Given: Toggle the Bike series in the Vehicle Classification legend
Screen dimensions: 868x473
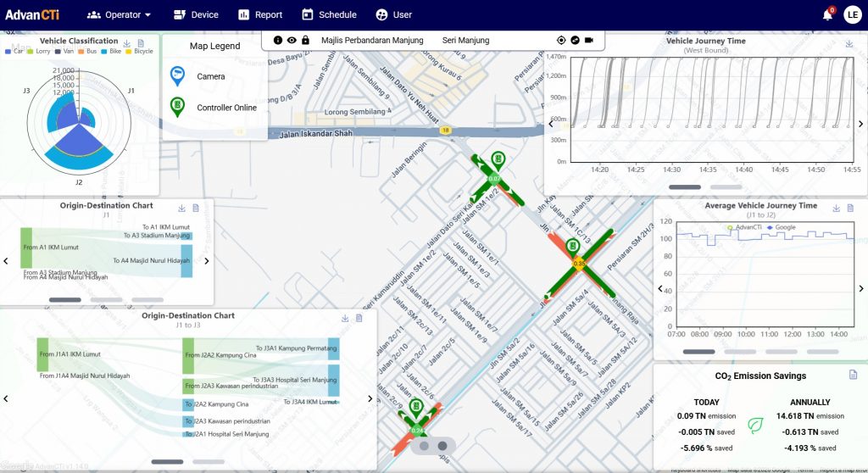Looking at the screenshot, I should 111,51.
